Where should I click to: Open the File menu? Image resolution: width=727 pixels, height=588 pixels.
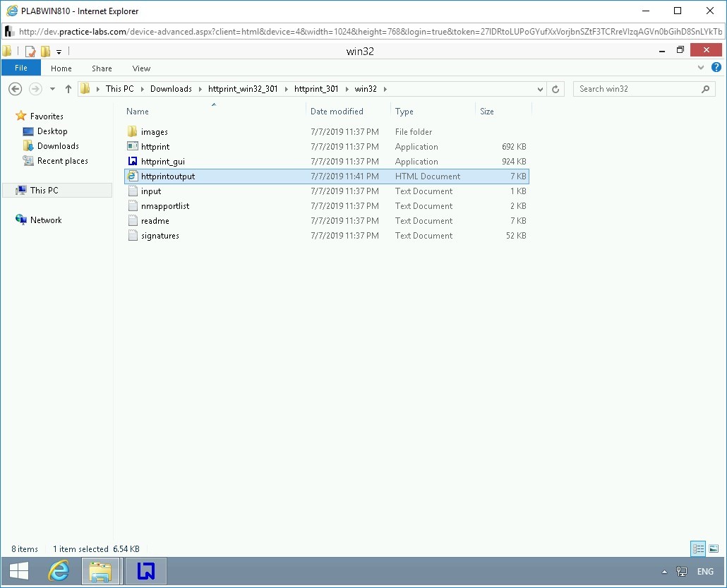pos(21,68)
